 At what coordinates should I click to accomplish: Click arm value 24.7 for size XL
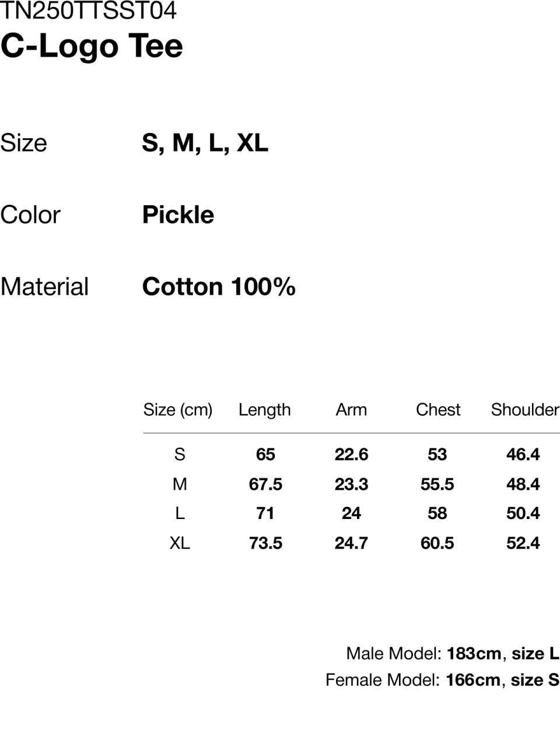[351, 543]
